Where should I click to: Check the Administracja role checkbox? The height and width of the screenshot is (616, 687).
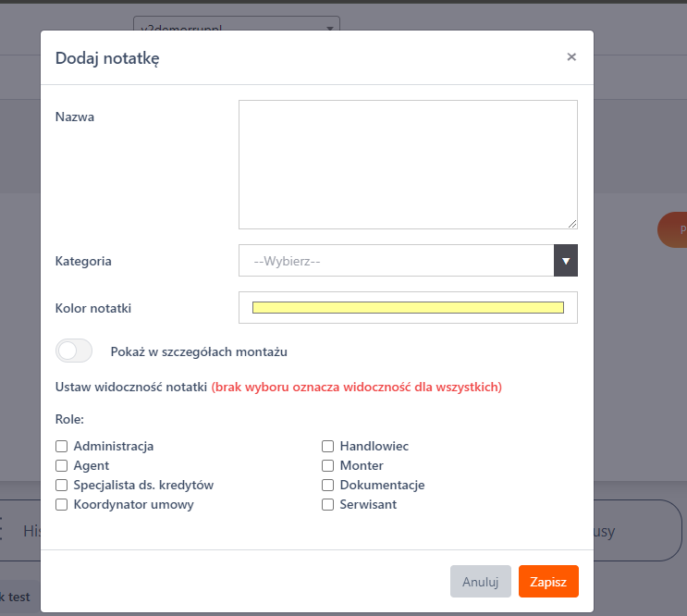point(62,446)
